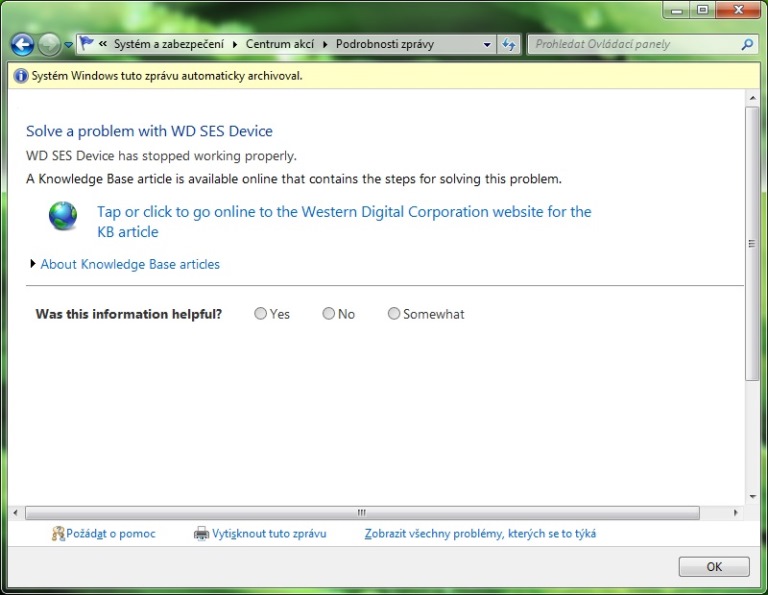Click the horizontal scrollbar thumb
Viewport: 768px width, 595px height.
(x=362, y=513)
